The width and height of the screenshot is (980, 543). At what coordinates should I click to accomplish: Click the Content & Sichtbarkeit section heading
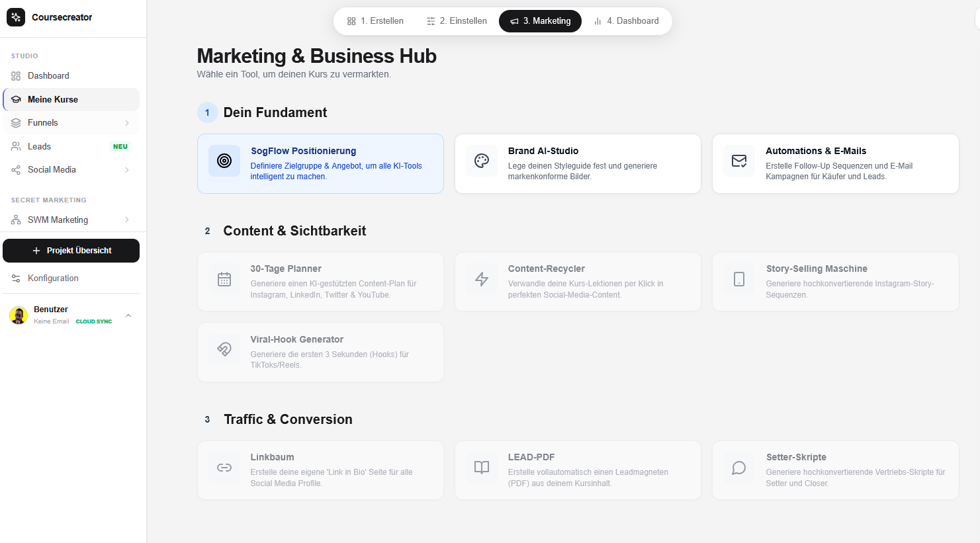(x=294, y=231)
